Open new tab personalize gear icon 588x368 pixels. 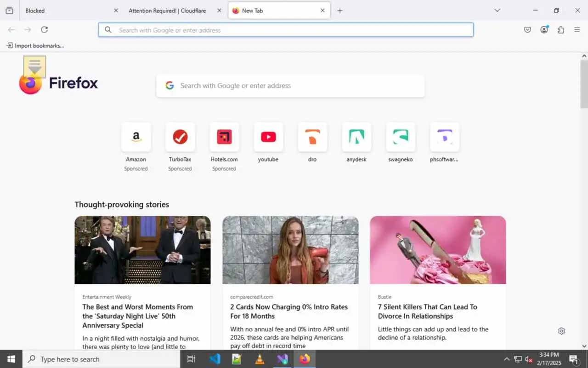click(561, 331)
